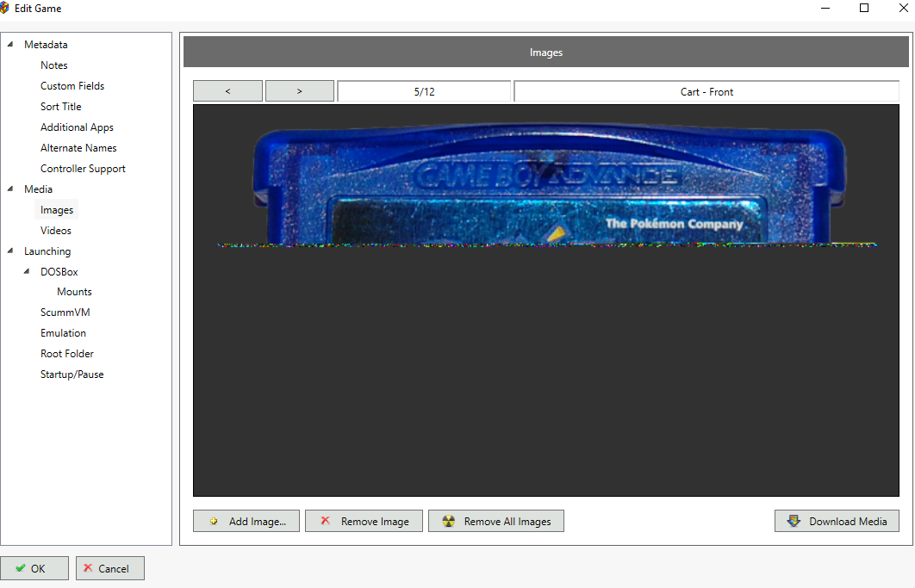Click the red X icon on Remove Image
The width and height of the screenshot is (915, 588).
click(x=326, y=520)
